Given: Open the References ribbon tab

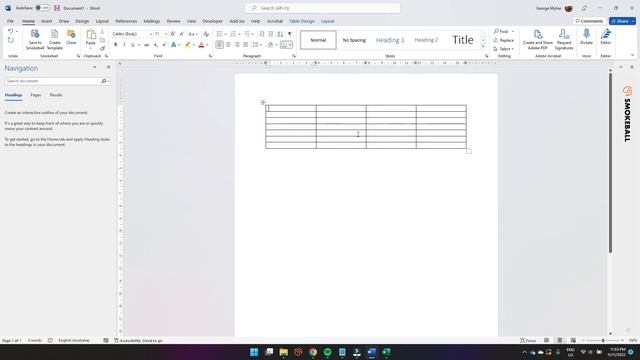Looking at the screenshot, I should pos(126,21).
